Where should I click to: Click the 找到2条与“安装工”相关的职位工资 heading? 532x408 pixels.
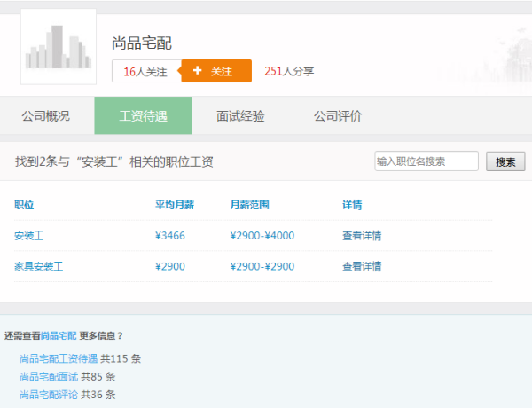point(114,161)
